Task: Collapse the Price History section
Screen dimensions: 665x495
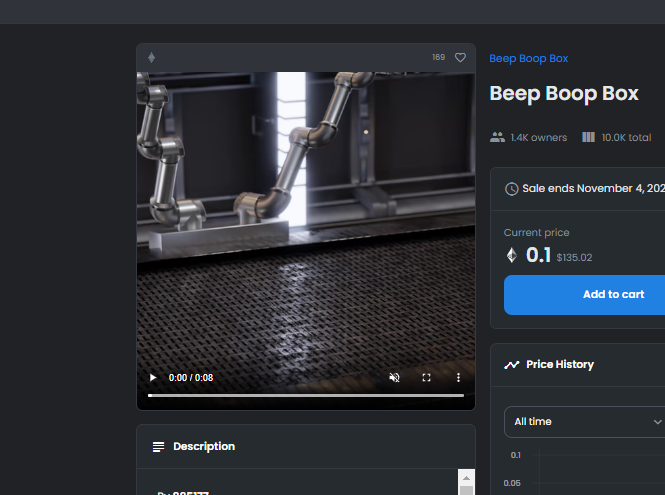Action: pyautogui.click(x=578, y=364)
